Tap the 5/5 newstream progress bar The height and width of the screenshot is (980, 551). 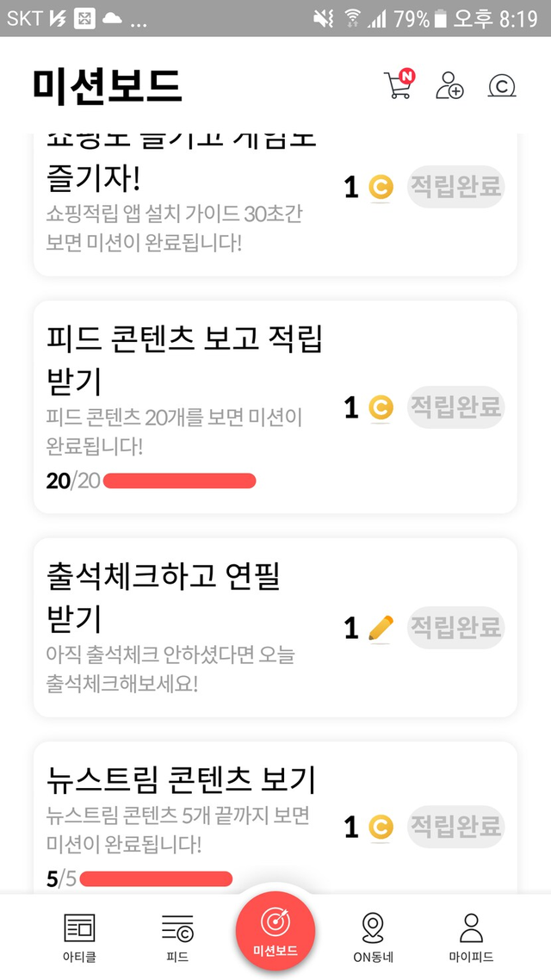click(156, 878)
